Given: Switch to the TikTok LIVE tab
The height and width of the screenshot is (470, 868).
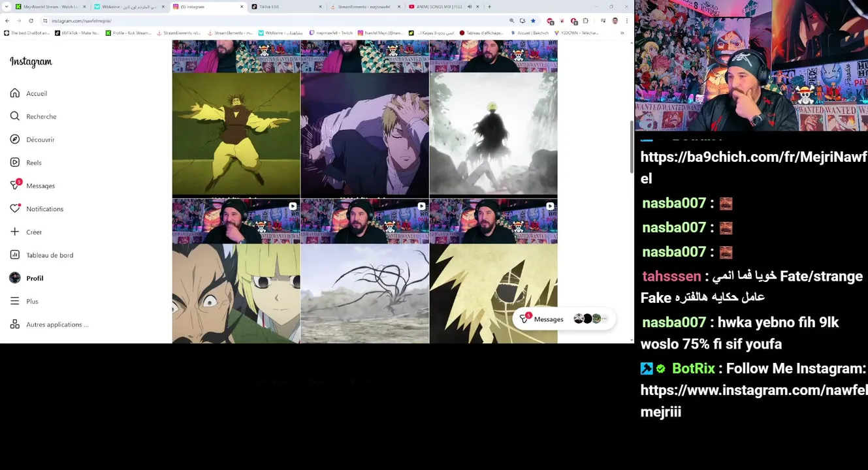Looking at the screenshot, I should (x=285, y=7).
